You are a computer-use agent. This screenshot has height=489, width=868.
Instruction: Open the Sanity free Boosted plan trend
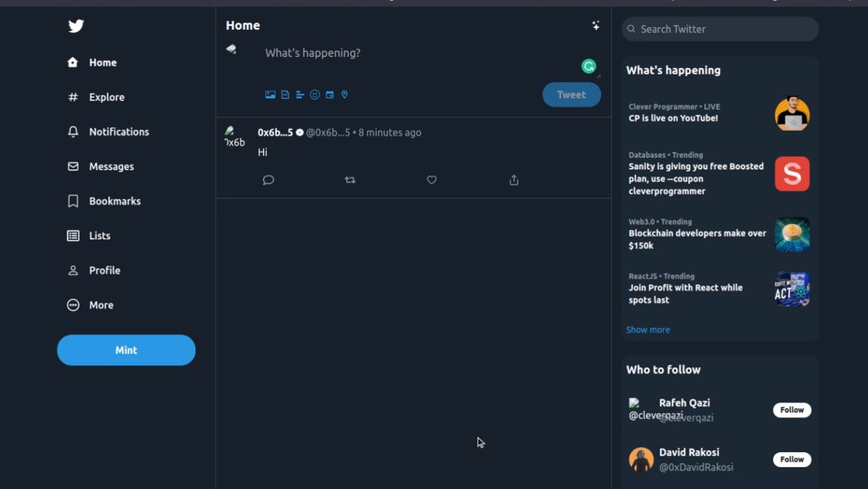pos(696,179)
